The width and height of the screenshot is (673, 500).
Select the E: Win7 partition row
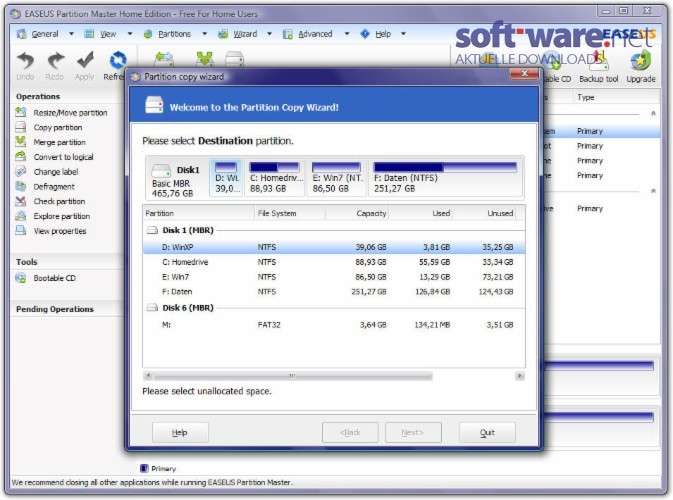pos(333,277)
